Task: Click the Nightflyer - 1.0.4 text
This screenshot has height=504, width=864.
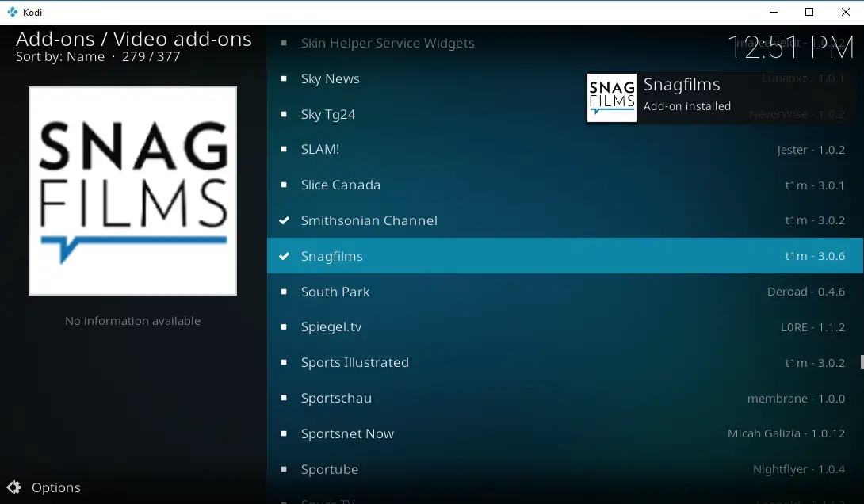Action: click(798, 469)
